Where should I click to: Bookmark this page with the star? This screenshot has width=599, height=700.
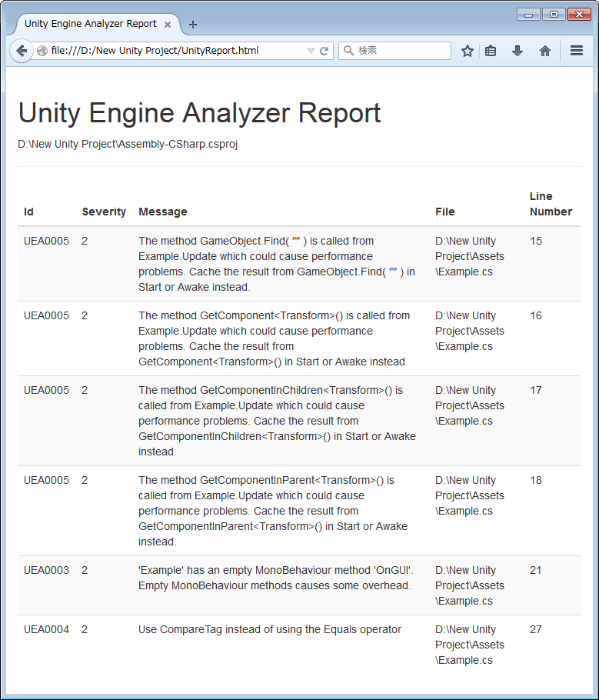[x=467, y=50]
